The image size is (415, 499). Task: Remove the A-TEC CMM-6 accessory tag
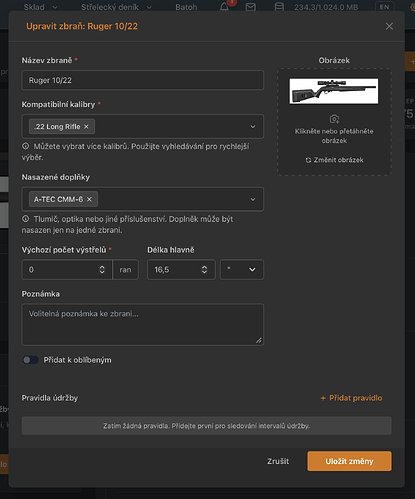[89, 199]
